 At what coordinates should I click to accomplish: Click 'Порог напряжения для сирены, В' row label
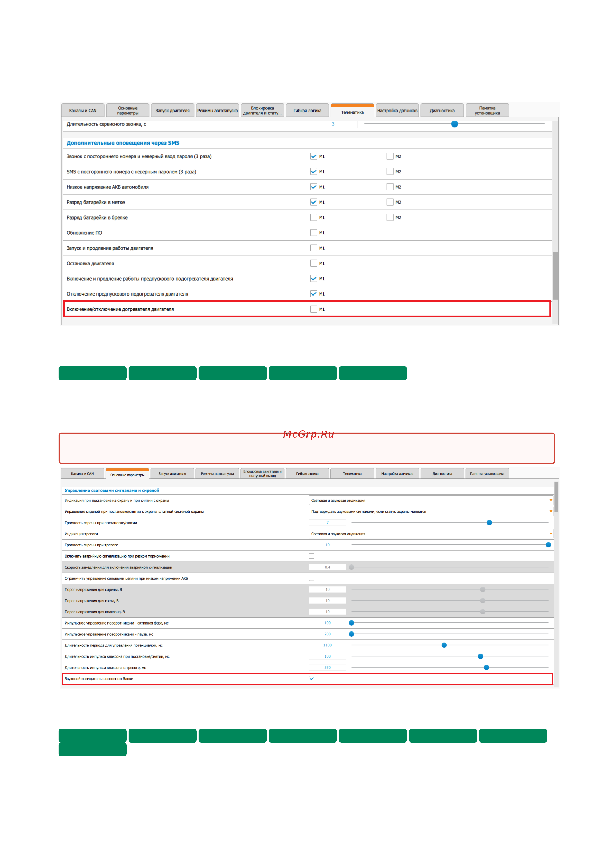94,589
